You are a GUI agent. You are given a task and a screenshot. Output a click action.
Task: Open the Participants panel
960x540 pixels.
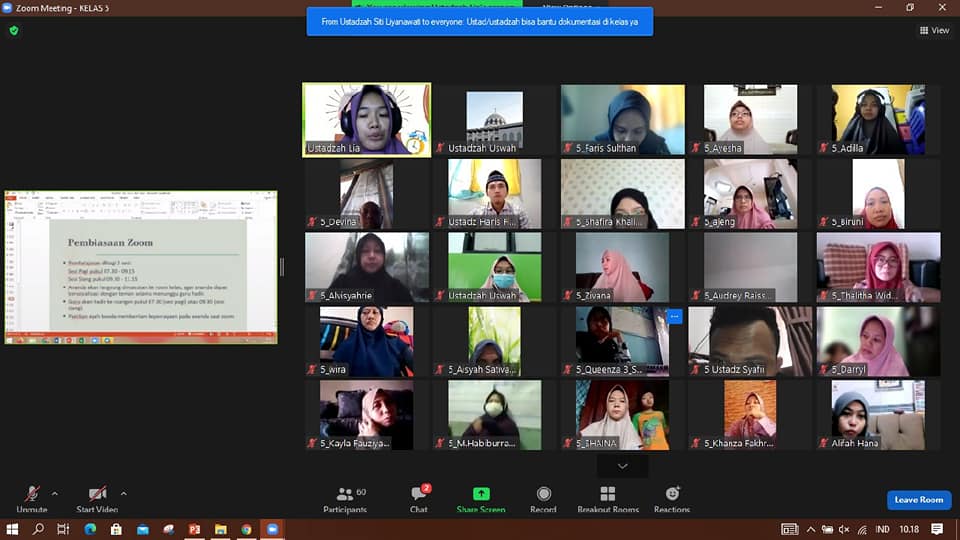pos(345,495)
